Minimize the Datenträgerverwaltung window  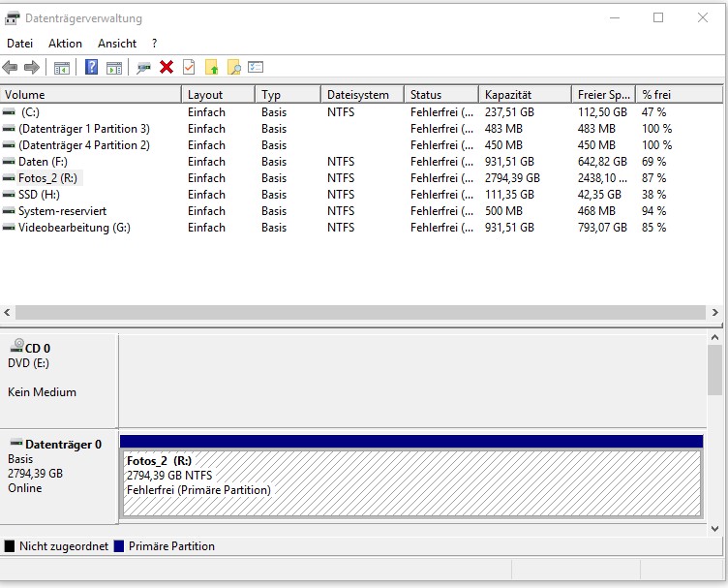[x=615, y=18]
